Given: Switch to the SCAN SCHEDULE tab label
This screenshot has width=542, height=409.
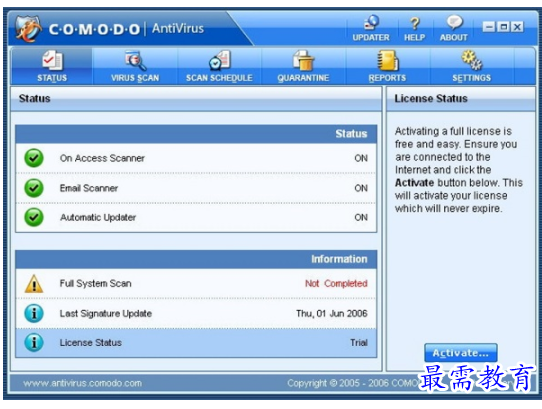Looking at the screenshot, I should [219, 78].
